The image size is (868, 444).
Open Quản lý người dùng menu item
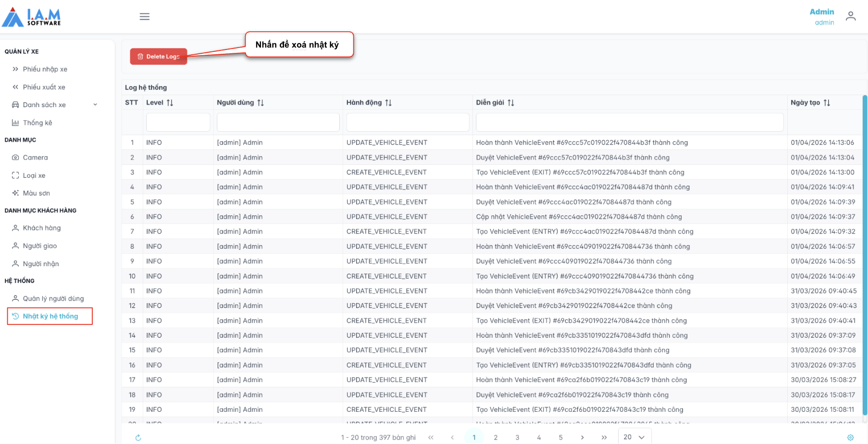click(53, 298)
